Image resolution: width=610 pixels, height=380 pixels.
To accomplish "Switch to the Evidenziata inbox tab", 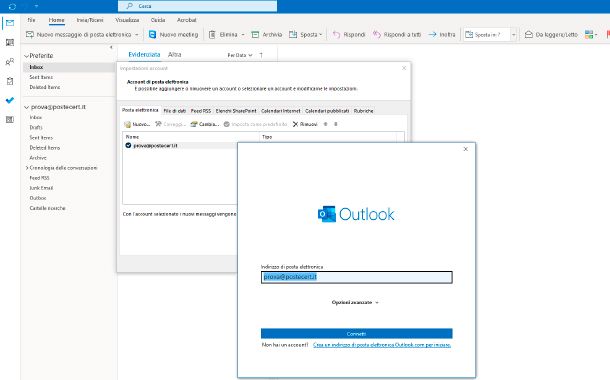I will 144,55.
